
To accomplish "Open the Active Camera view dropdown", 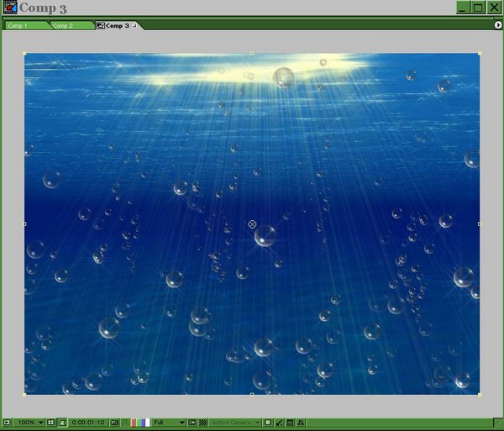I will [x=235, y=423].
